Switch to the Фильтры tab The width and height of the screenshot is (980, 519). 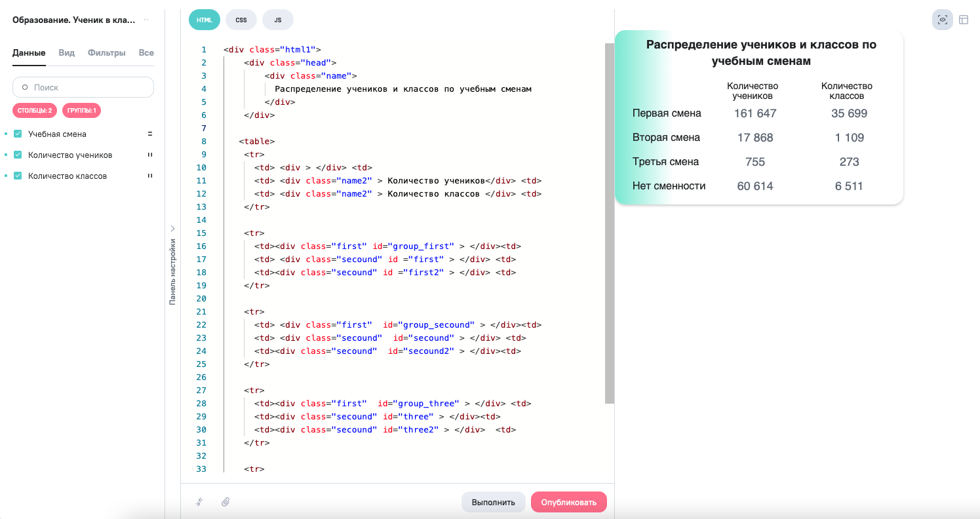pyautogui.click(x=107, y=53)
